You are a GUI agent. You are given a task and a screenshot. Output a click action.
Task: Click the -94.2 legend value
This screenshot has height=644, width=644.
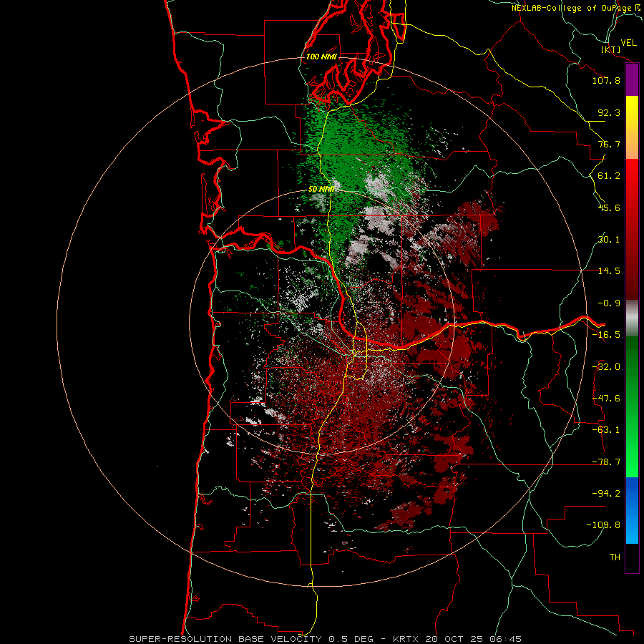tap(606, 494)
